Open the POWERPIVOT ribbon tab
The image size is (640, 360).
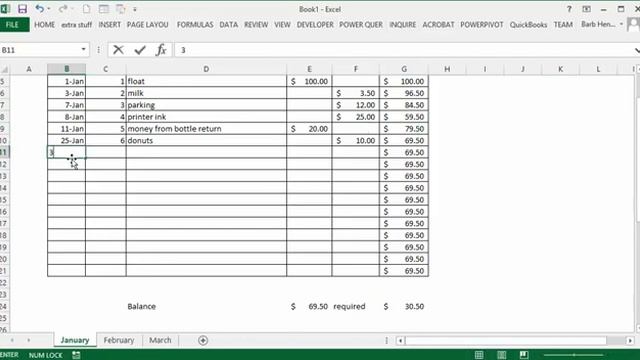tap(482, 25)
